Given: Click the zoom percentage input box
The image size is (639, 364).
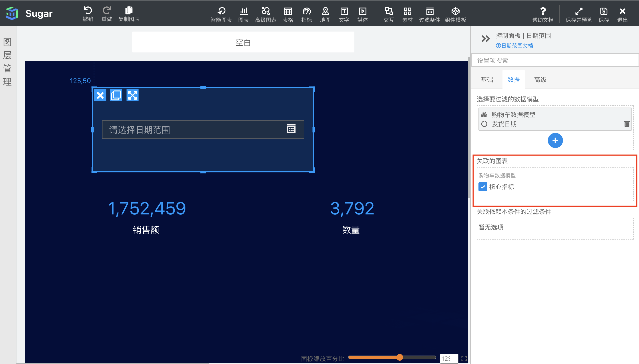Looking at the screenshot, I should pyautogui.click(x=449, y=358).
